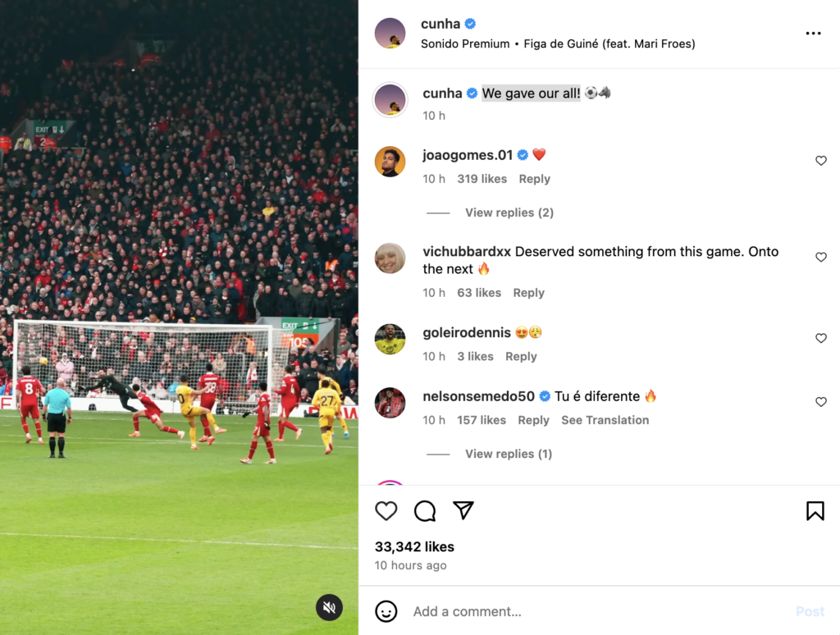Viewport: 840px width, 635px height.
Task: Like goleirodennis's comment heart
Action: pyautogui.click(x=820, y=338)
